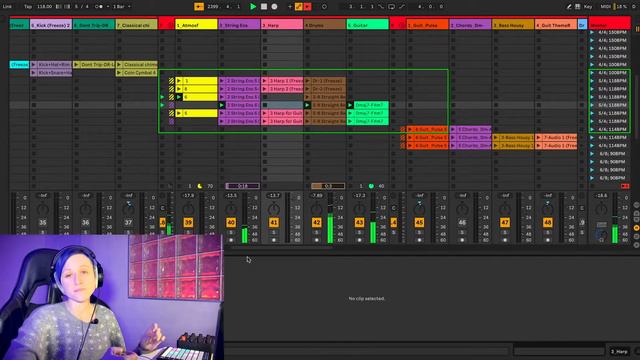
Task: Click the 3_Harp pan knob
Action: pos(274,209)
